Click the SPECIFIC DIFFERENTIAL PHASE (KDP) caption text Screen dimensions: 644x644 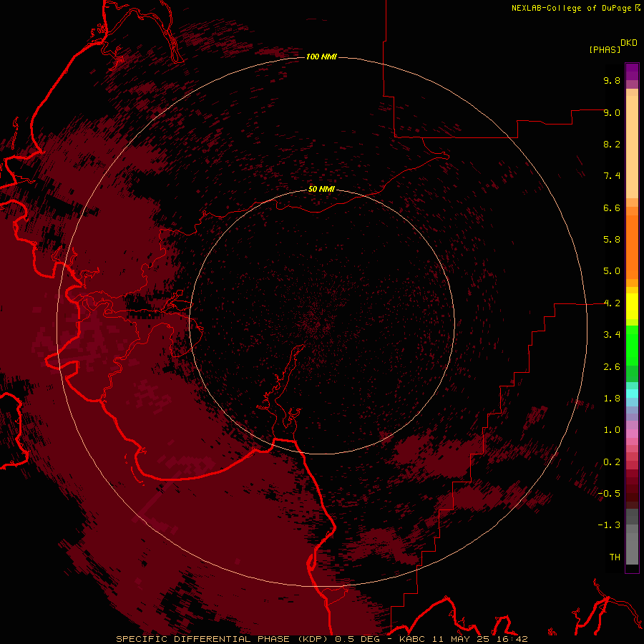coord(224,639)
